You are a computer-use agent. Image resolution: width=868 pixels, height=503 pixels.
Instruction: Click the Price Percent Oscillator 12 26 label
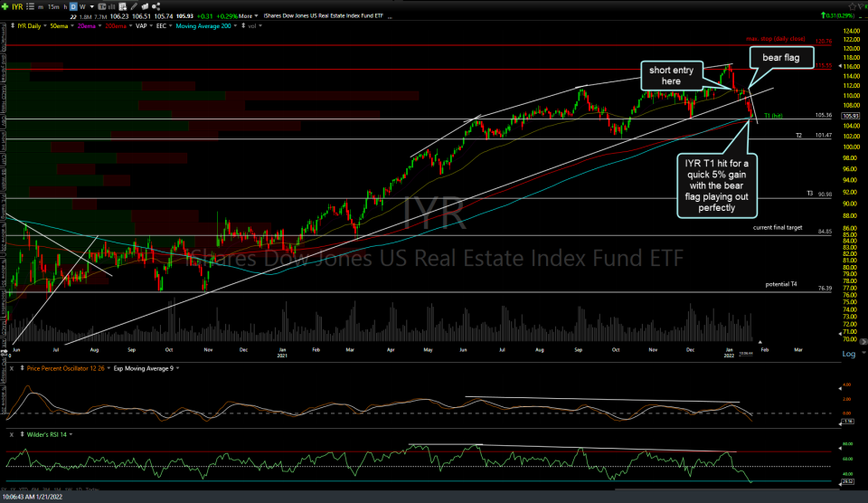tap(65, 368)
